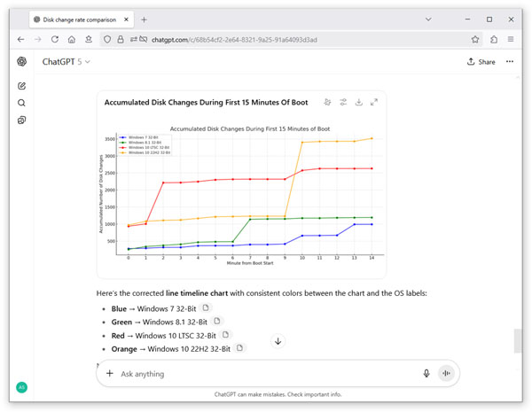Image resolution: width=532 pixels, height=412 pixels.
Task: Open the search chats icon in the sidebar
Action: (x=21, y=103)
